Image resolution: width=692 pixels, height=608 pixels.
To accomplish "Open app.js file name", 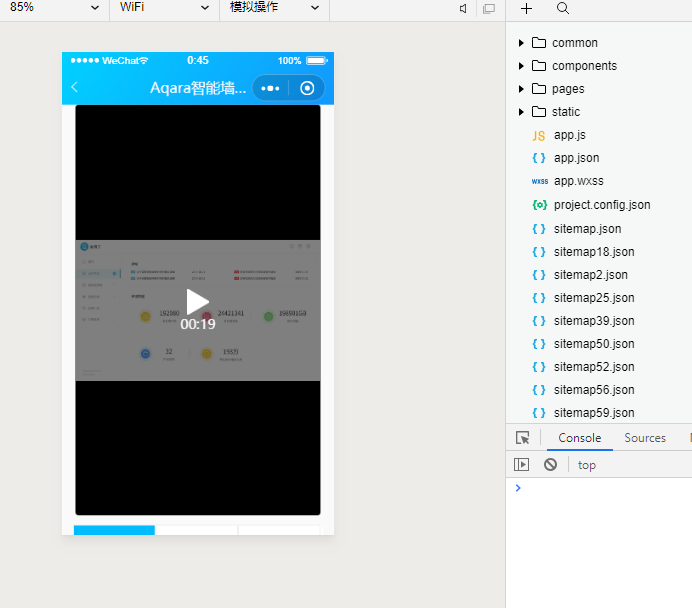I will coord(570,135).
